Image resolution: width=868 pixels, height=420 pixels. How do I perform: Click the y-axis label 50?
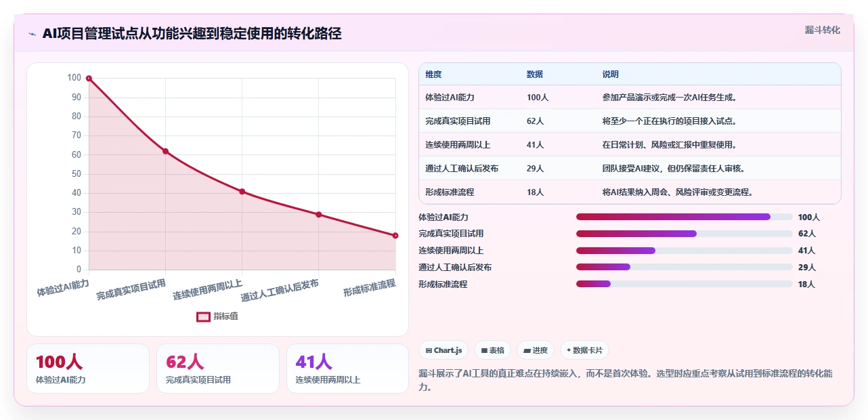[x=77, y=174]
